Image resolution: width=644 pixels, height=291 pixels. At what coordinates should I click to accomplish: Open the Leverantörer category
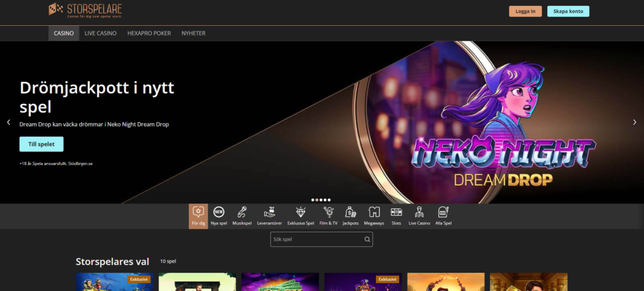click(269, 216)
